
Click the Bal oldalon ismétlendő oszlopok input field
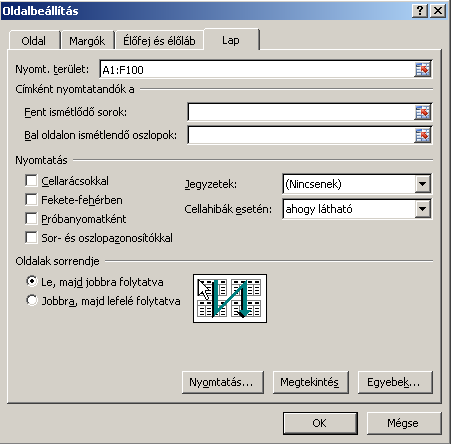coord(301,135)
